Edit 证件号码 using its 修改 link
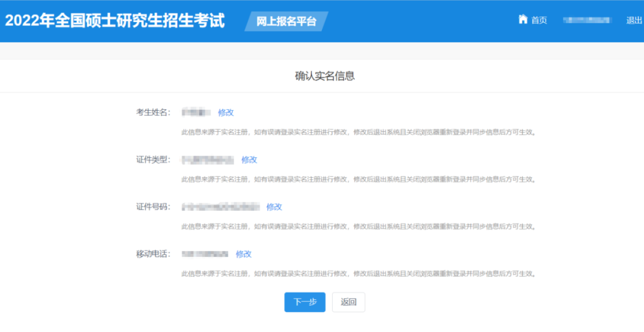 point(274,207)
